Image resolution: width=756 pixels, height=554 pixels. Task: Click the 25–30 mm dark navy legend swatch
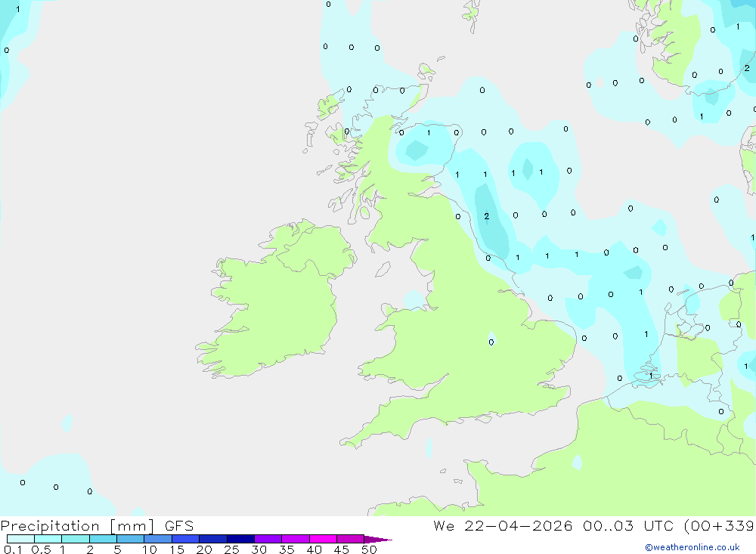click(x=240, y=539)
